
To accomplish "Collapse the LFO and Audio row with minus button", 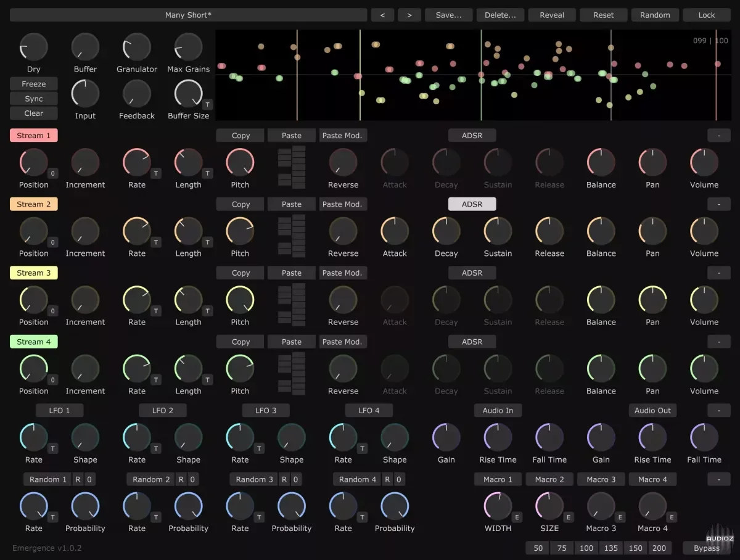I will point(719,410).
